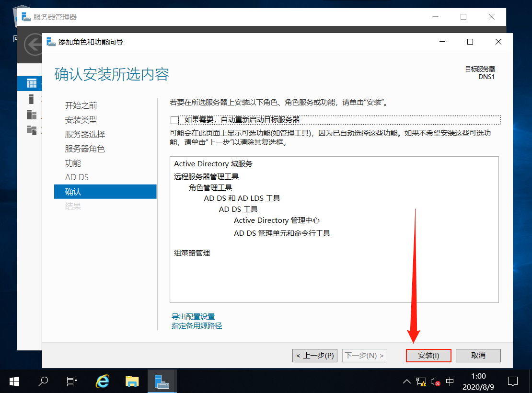Select 服务器选择 wizard step

point(85,134)
